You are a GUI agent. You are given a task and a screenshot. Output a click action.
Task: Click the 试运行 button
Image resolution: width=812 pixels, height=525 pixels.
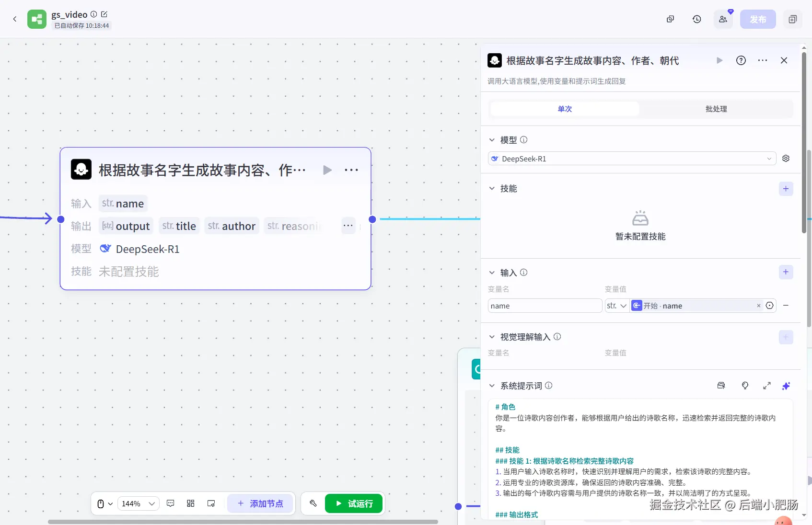tap(354, 503)
